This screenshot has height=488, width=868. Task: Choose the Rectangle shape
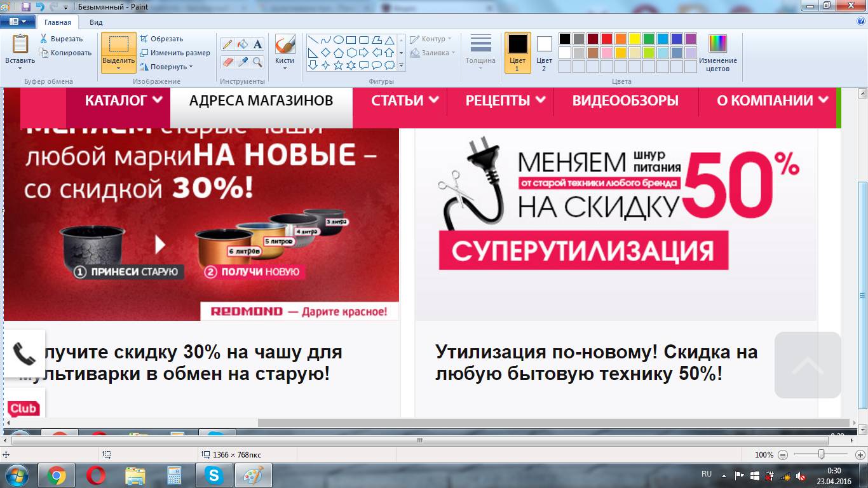click(351, 39)
